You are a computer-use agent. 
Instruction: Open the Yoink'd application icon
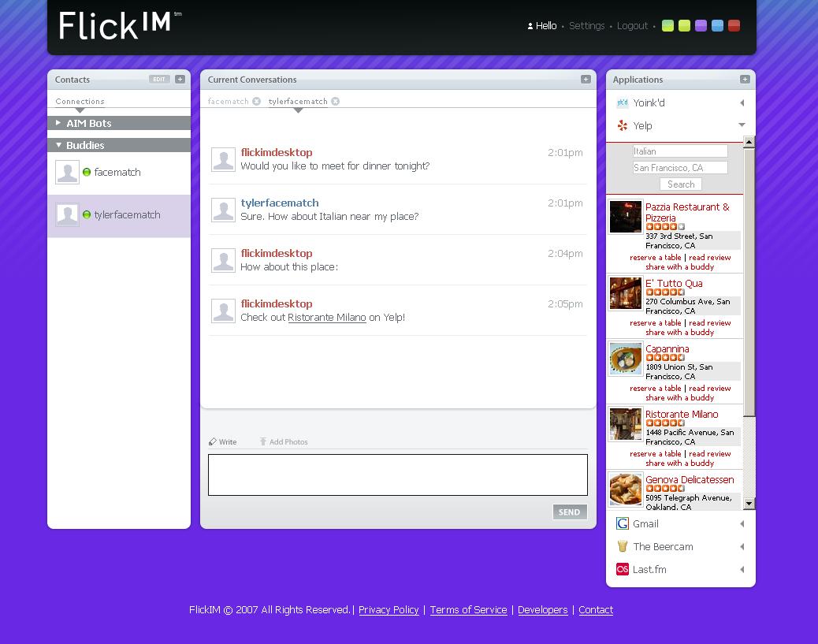623,102
